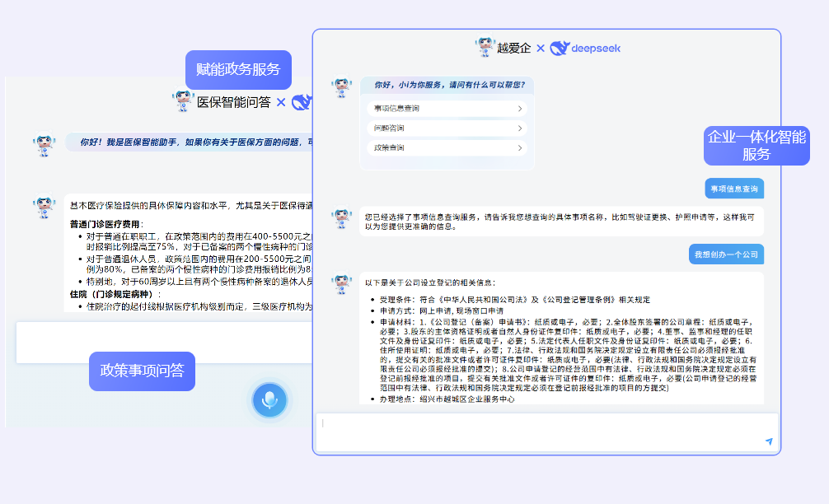Click robot mascot left of 医保智能问答 title

(x=182, y=101)
